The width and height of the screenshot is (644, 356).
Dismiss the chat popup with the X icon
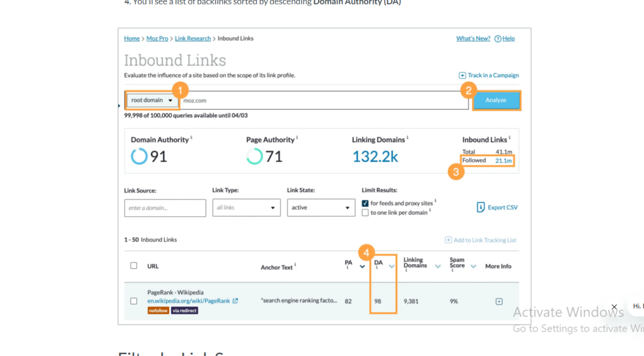(x=614, y=307)
